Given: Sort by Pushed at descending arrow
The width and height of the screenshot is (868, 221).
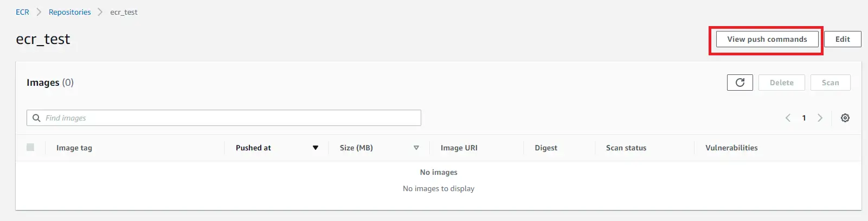Looking at the screenshot, I should tap(316, 148).
